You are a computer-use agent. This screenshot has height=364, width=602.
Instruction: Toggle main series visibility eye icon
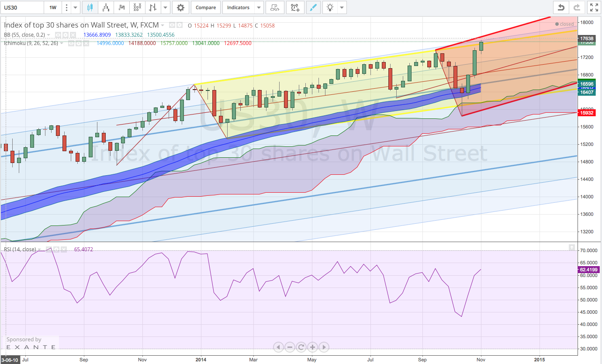(x=172, y=25)
